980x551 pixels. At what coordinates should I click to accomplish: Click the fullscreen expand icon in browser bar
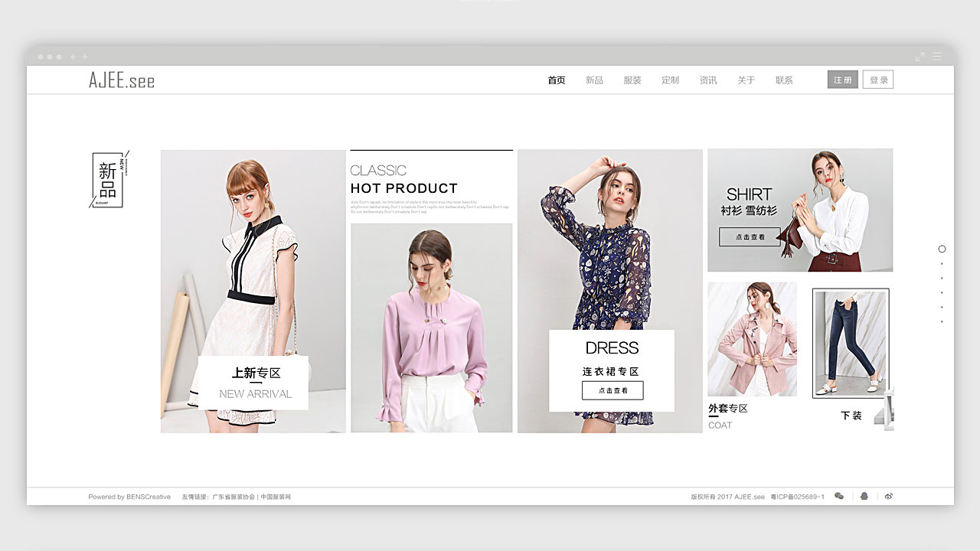920,57
